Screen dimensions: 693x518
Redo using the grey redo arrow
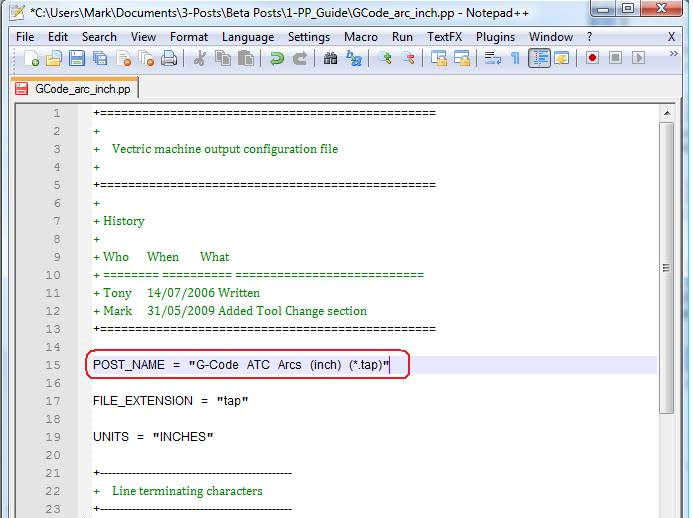tap(300, 58)
